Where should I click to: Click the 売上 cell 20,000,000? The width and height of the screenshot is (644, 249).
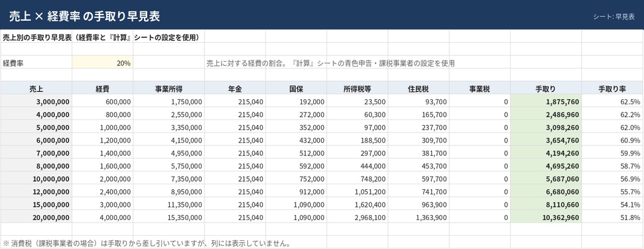coord(36,217)
